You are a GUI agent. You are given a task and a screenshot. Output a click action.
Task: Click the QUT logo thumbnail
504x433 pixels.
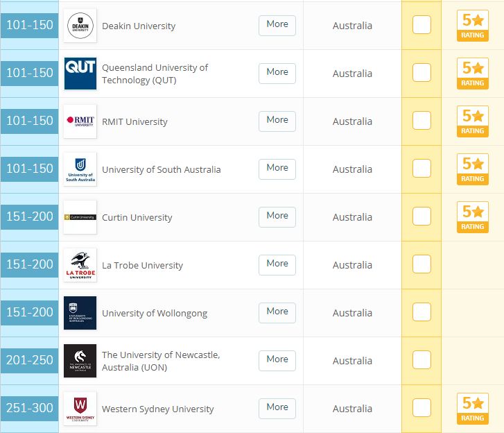[x=80, y=74]
